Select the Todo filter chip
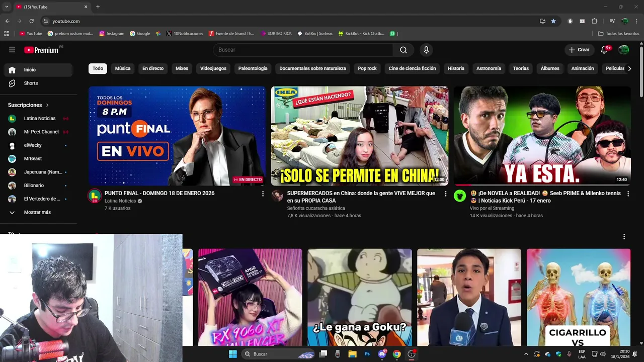Screen dimensions: 644x362 (x=98, y=68)
